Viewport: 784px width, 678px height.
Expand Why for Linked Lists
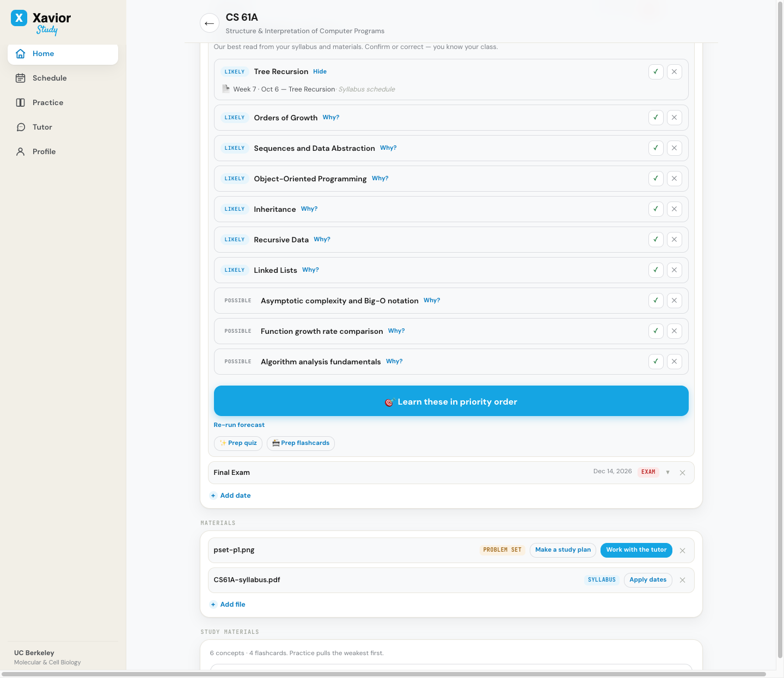pos(310,270)
